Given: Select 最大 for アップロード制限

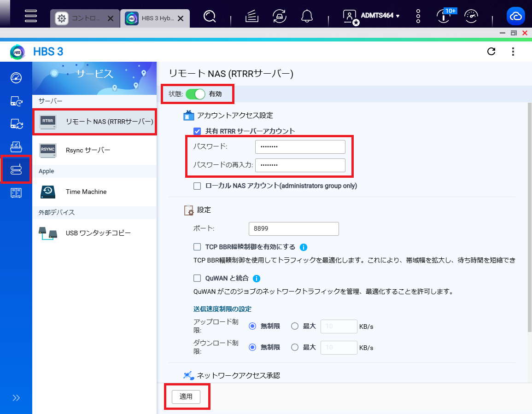Looking at the screenshot, I should coord(295,326).
